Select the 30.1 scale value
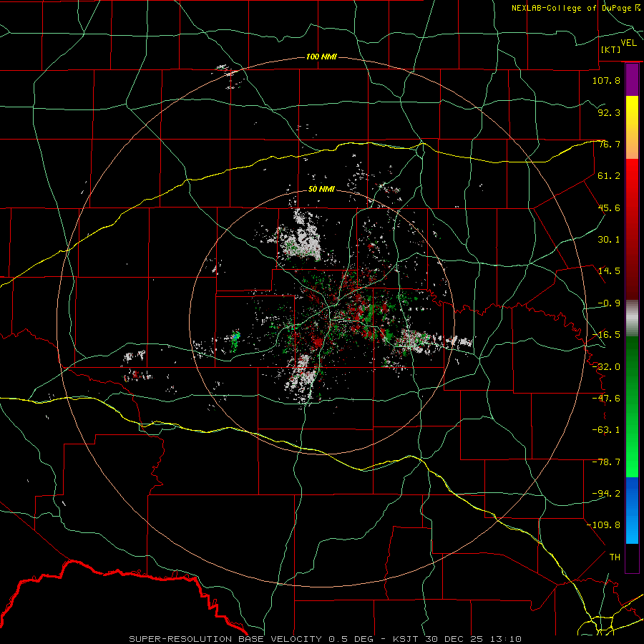 [609, 240]
